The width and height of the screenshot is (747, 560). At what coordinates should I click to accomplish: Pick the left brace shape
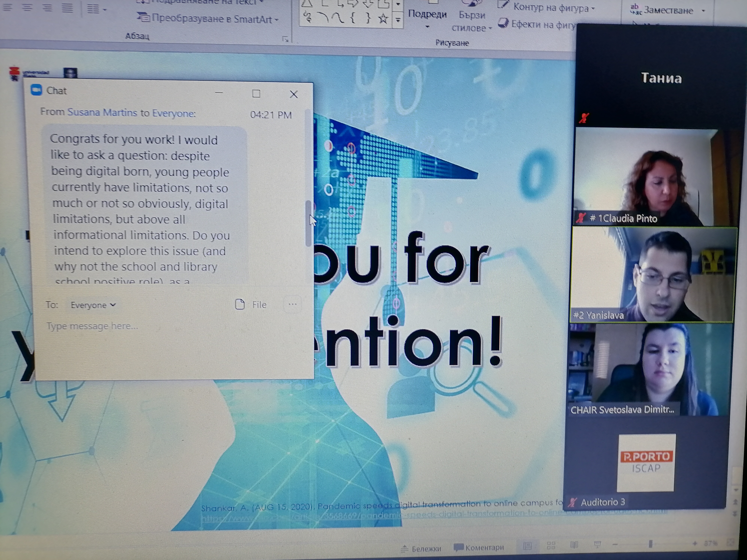pyautogui.click(x=353, y=18)
